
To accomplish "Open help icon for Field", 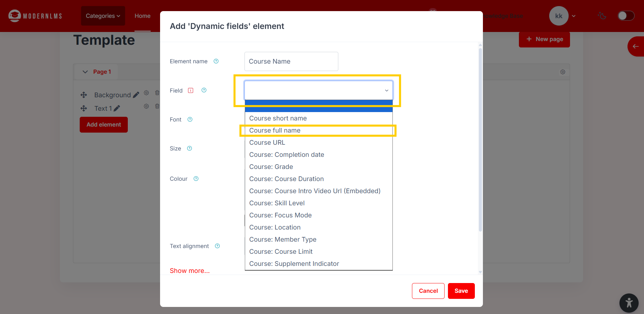I will [204, 90].
